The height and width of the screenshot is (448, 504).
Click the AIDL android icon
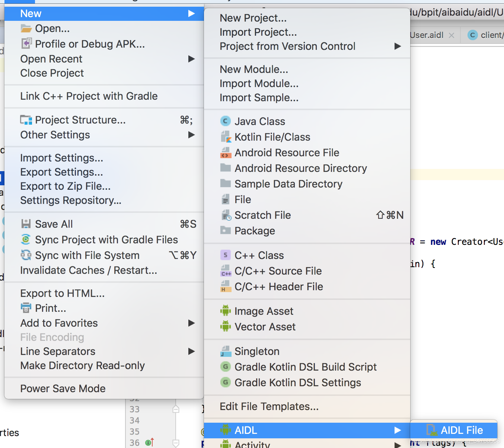226,430
